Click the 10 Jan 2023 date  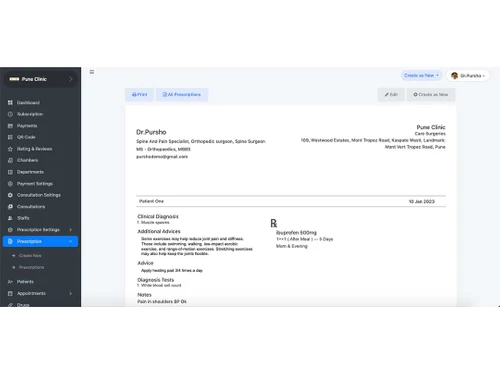pyautogui.click(x=421, y=201)
